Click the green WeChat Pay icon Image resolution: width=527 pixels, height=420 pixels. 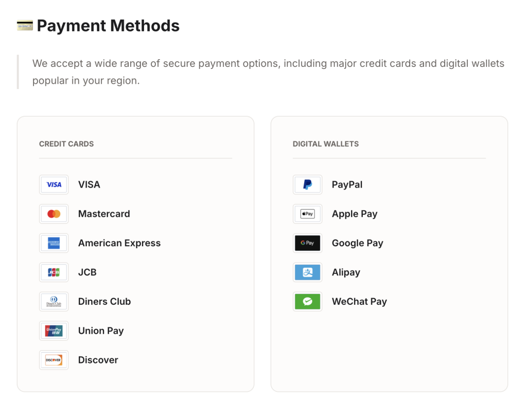click(307, 302)
